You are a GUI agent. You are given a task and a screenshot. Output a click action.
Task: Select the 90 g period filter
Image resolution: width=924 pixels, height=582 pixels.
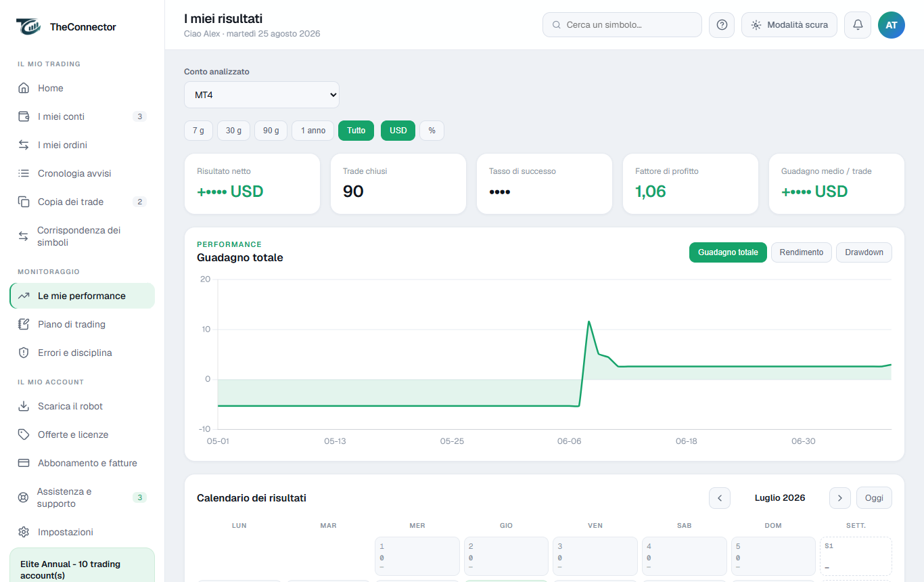coord(271,131)
